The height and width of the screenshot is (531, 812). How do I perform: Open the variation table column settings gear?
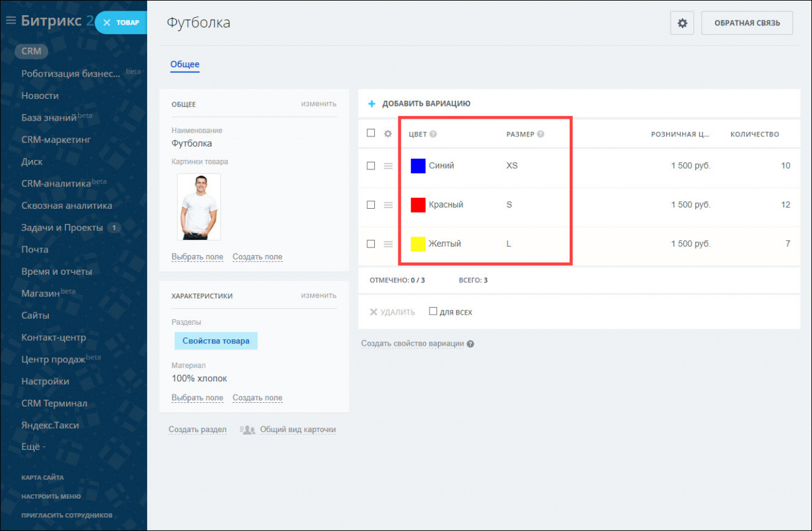click(x=388, y=134)
